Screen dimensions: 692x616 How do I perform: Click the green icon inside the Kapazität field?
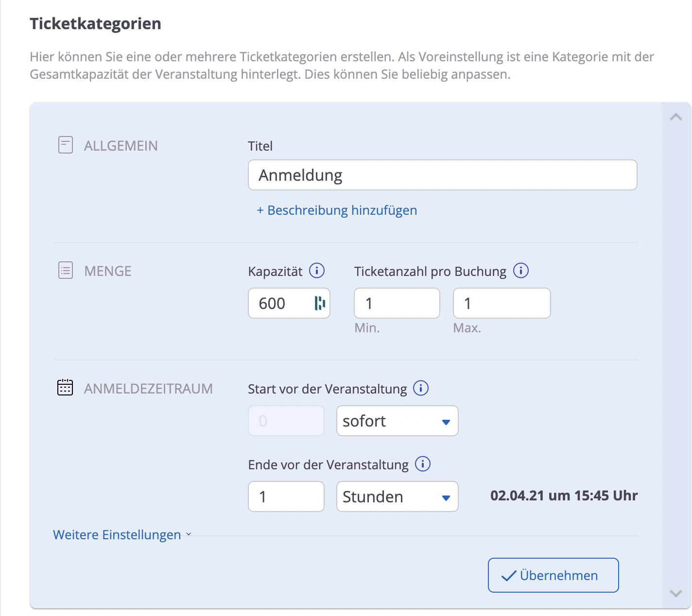[x=320, y=303]
